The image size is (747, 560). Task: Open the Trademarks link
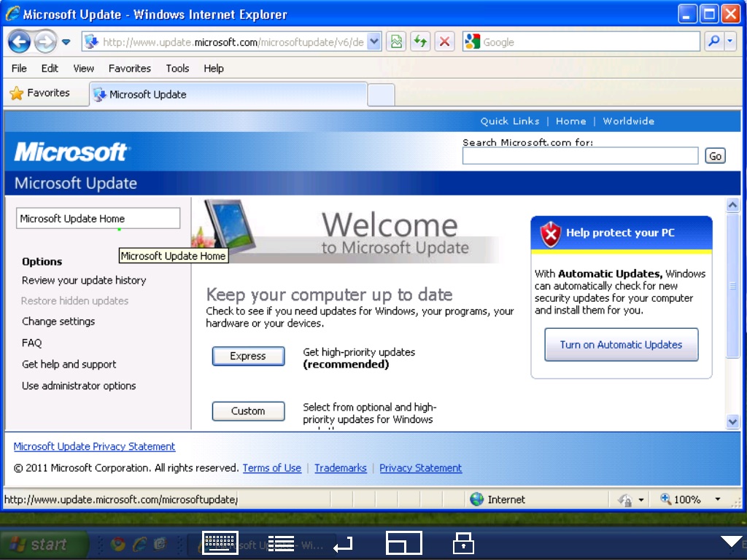[341, 468]
